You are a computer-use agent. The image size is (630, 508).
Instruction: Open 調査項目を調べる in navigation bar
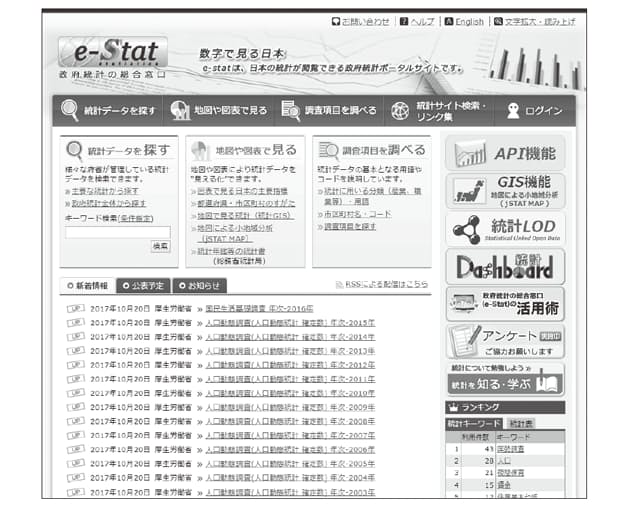[329, 111]
